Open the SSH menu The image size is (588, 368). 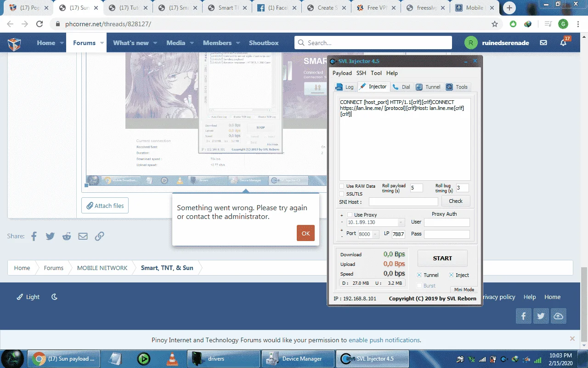pos(361,73)
